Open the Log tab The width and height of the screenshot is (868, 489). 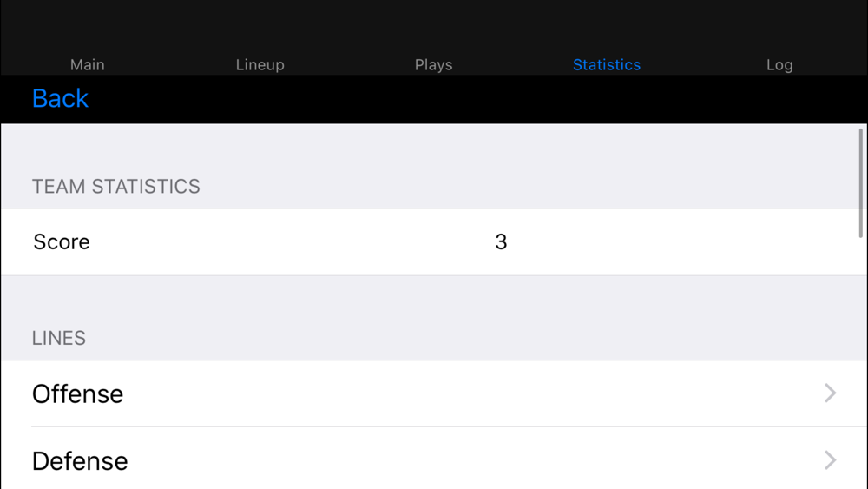point(779,65)
